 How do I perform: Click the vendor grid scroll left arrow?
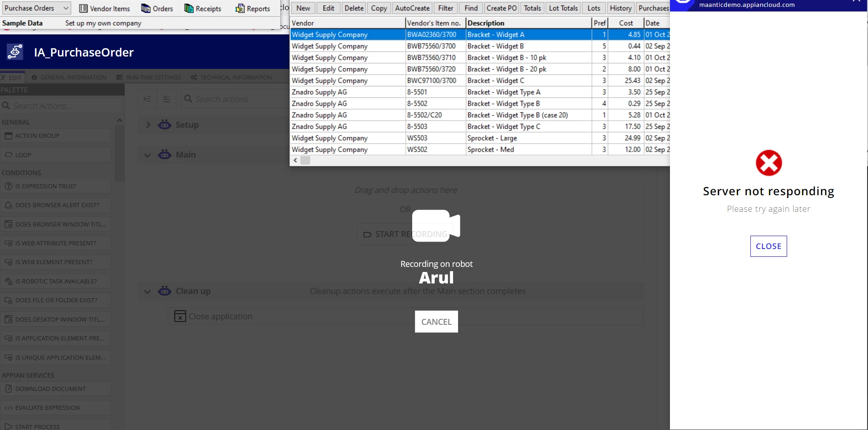click(295, 160)
